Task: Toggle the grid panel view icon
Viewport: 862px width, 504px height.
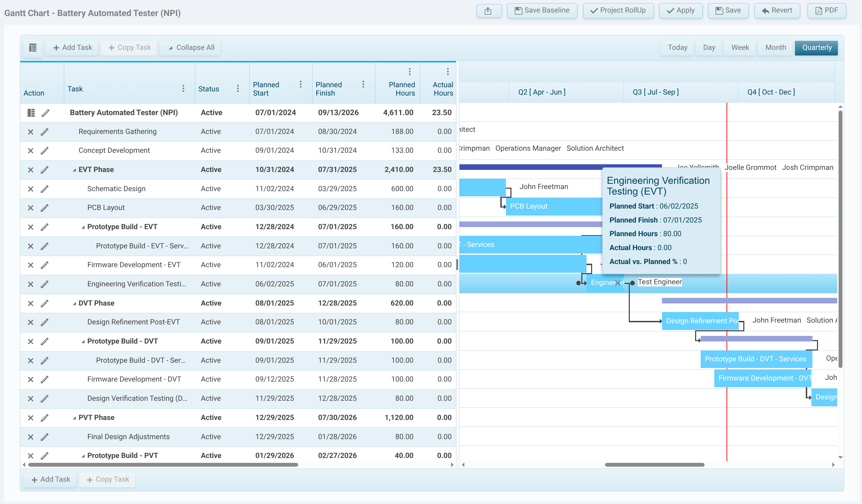Action: [33, 48]
